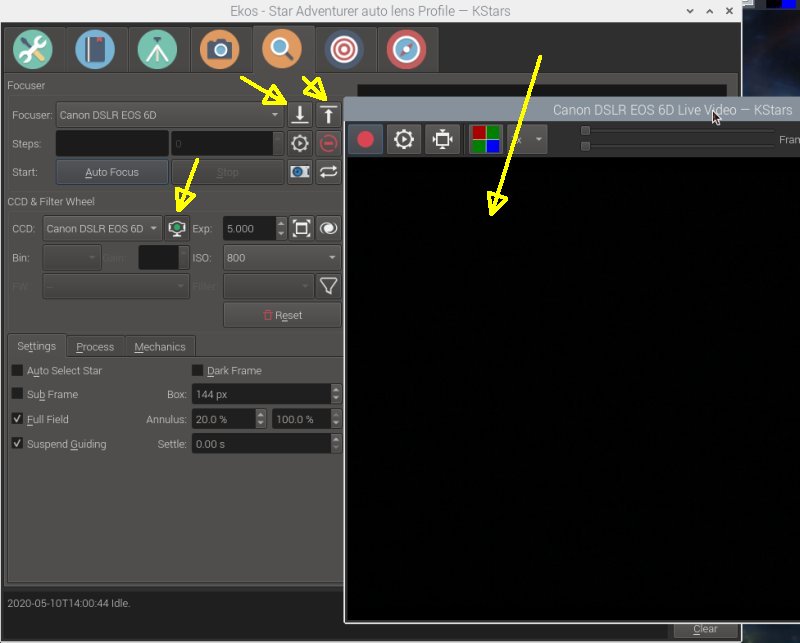Click the zoom-to-fit icon in Live Video window
800x643 pixels.
tap(442, 139)
